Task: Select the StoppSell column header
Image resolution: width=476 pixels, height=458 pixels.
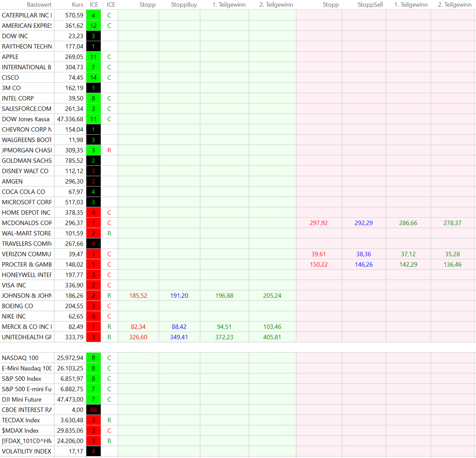Action: pos(370,4)
